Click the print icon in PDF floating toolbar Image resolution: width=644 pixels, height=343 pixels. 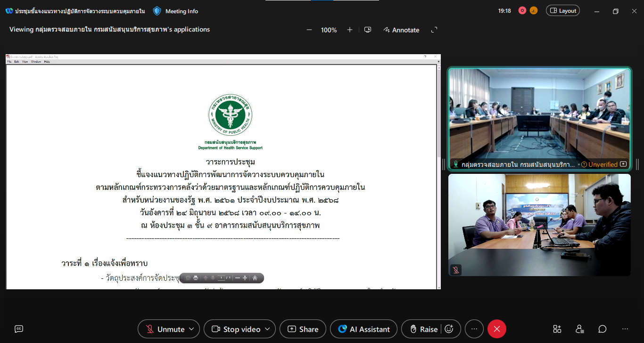pos(196,278)
